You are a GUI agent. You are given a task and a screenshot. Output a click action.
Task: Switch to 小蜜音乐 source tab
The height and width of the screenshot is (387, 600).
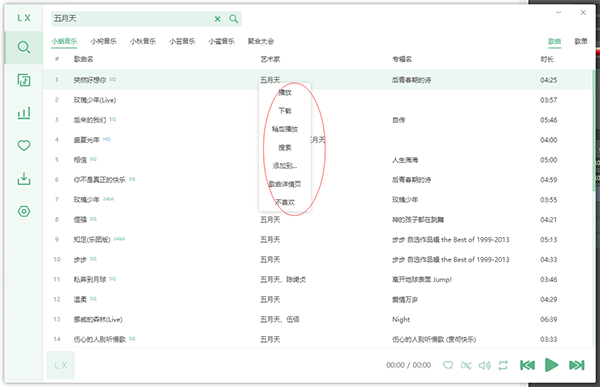pos(221,41)
